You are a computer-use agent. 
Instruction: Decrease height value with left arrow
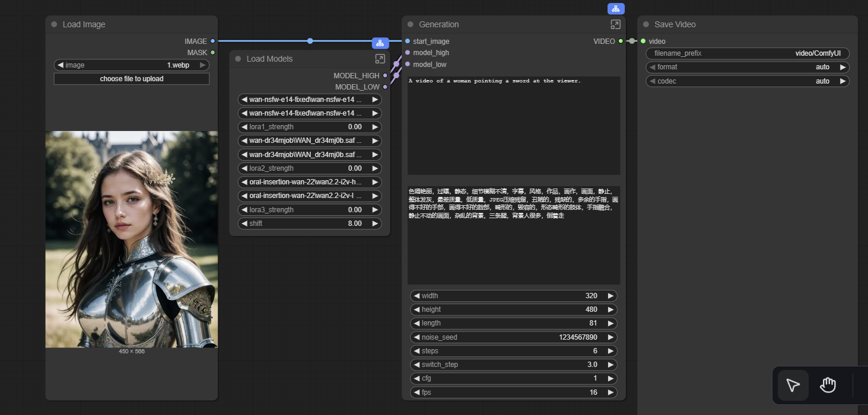416,309
